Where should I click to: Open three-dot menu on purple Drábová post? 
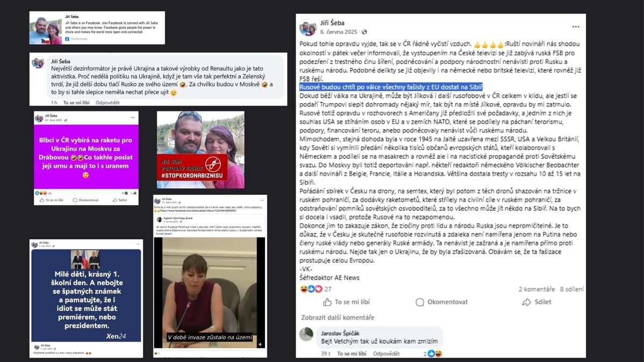tap(133, 117)
